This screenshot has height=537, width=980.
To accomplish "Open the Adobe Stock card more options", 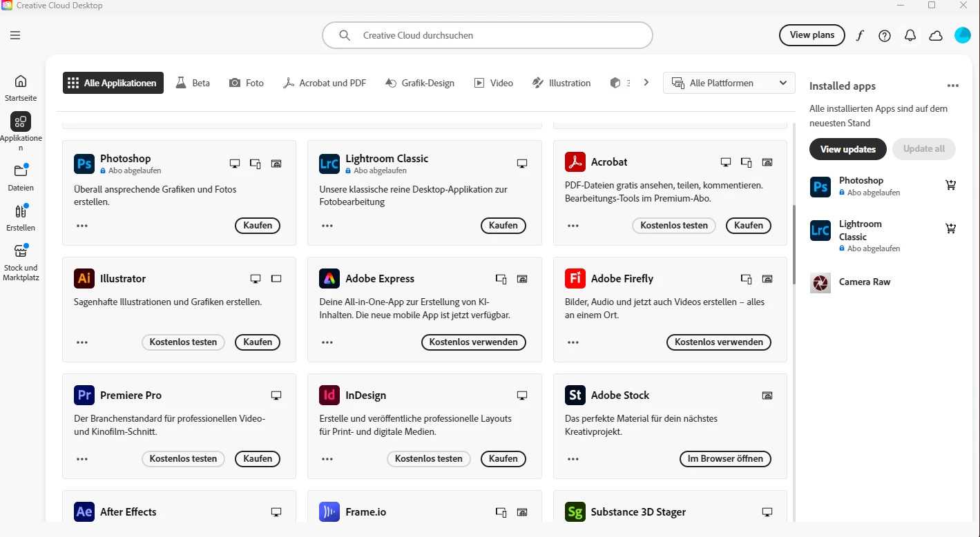I will pos(573,459).
